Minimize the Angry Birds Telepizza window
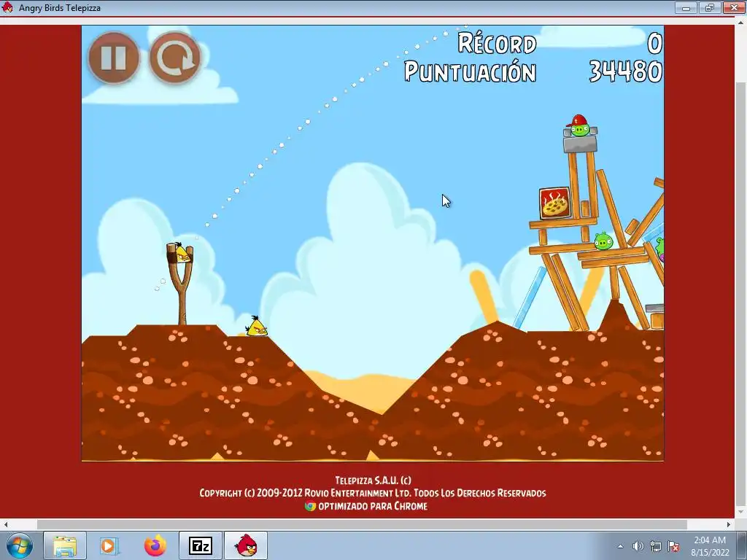The width and height of the screenshot is (747, 560). coord(686,7)
